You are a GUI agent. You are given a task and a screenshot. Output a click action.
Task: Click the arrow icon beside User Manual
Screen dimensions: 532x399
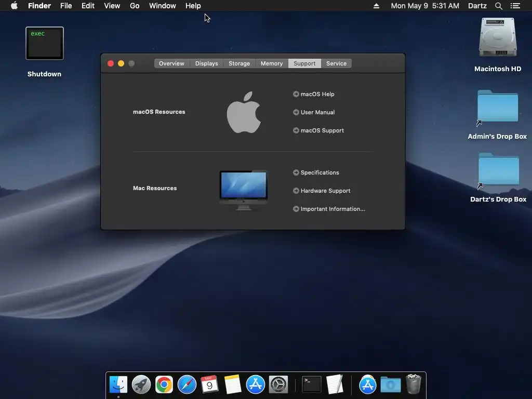pyautogui.click(x=296, y=112)
